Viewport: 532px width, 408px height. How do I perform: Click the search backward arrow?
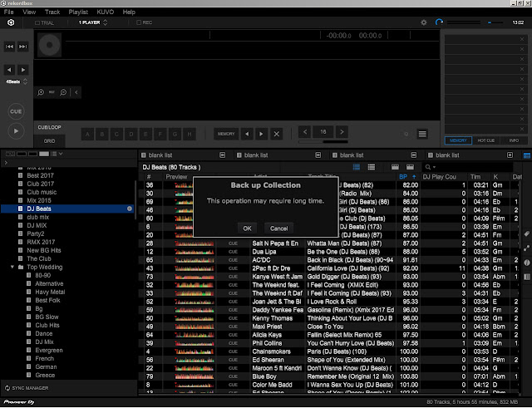pos(9,70)
